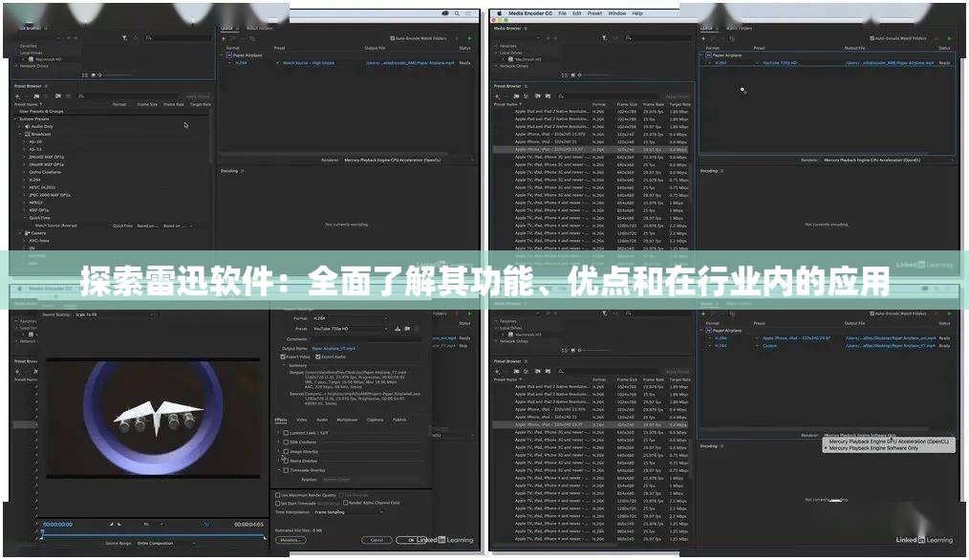Click the blue playhead on the export preview timeline
This screenshot has height=560, width=969.
click(43, 531)
